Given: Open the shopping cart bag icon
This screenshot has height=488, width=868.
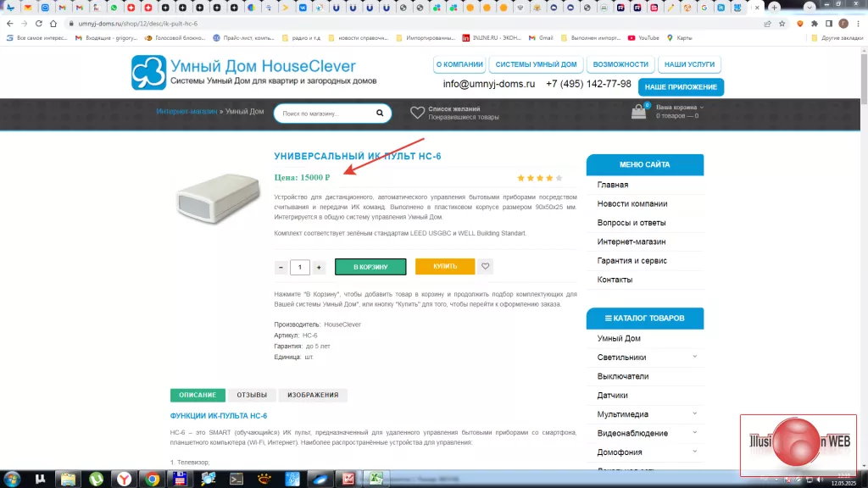Looking at the screenshot, I should pyautogui.click(x=640, y=113).
